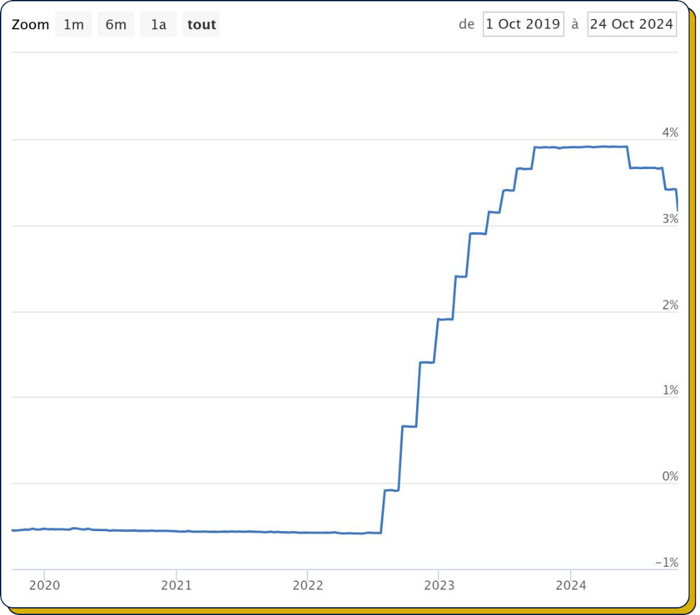Click the 2% y-axis label
Viewport: 700px width, 615px height.
669,305
